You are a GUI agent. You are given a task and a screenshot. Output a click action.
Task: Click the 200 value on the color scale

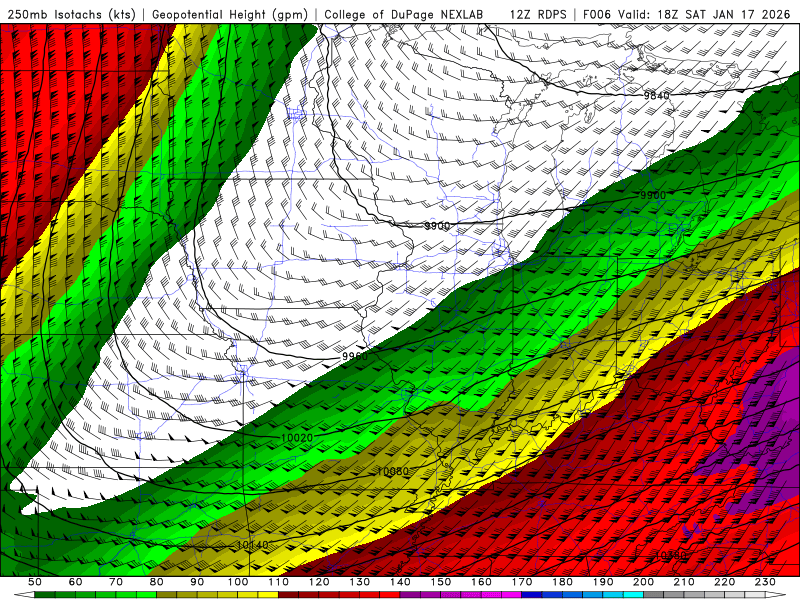click(x=643, y=582)
